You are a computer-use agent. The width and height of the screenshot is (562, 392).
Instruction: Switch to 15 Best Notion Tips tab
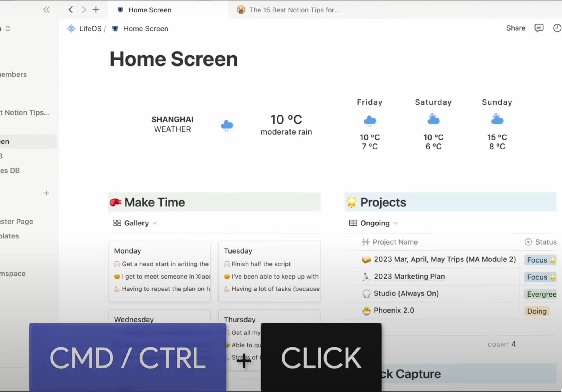(x=294, y=10)
